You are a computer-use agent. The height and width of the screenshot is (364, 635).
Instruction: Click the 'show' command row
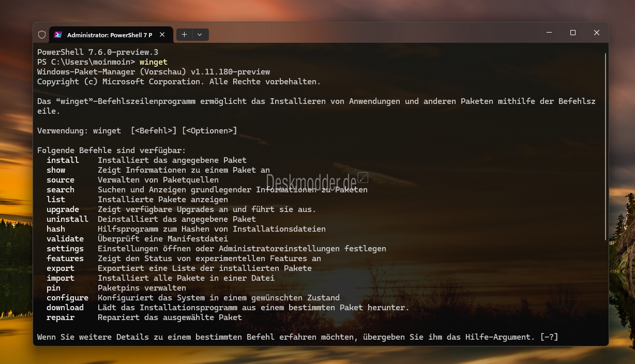pos(158,170)
